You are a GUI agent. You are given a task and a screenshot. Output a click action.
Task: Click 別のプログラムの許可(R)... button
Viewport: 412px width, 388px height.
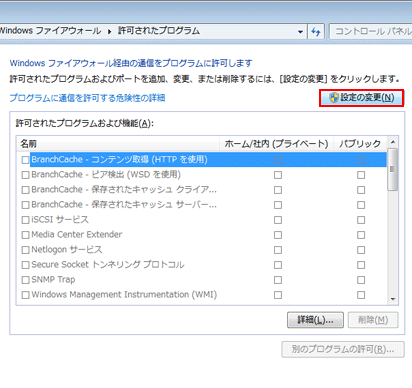pos(343,349)
